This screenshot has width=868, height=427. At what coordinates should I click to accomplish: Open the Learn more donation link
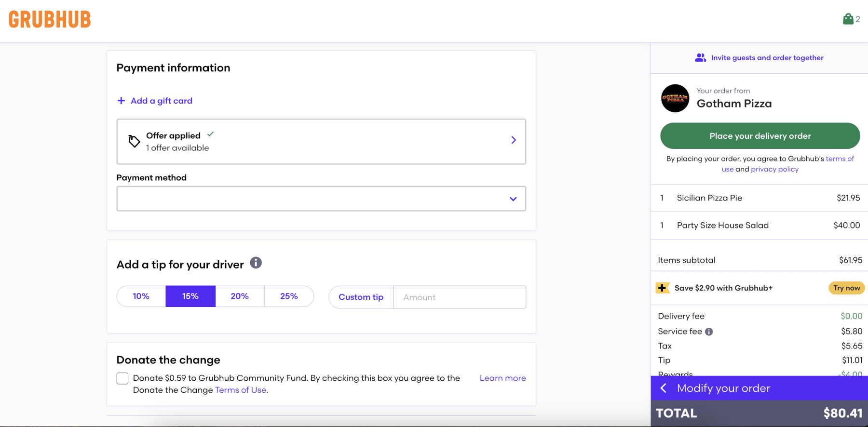click(x=502, y=378)
